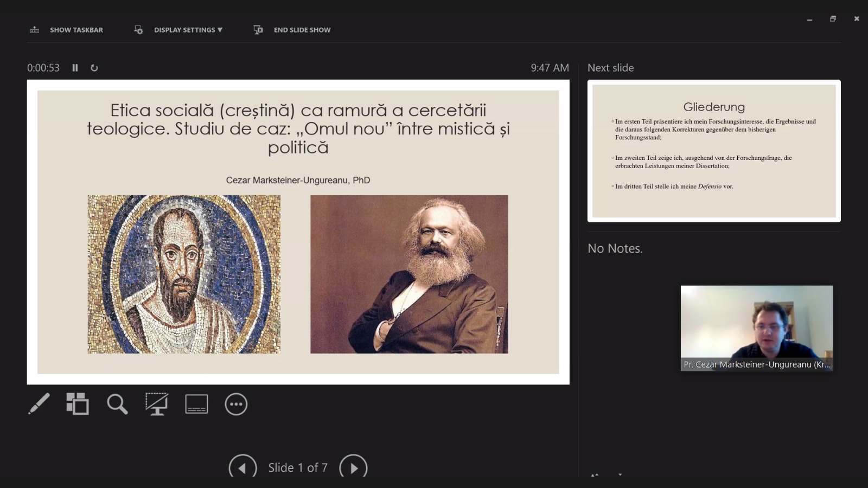Go back to the previous slide
The width and height of the screenshot is (868, 488).
pos(242,467)
